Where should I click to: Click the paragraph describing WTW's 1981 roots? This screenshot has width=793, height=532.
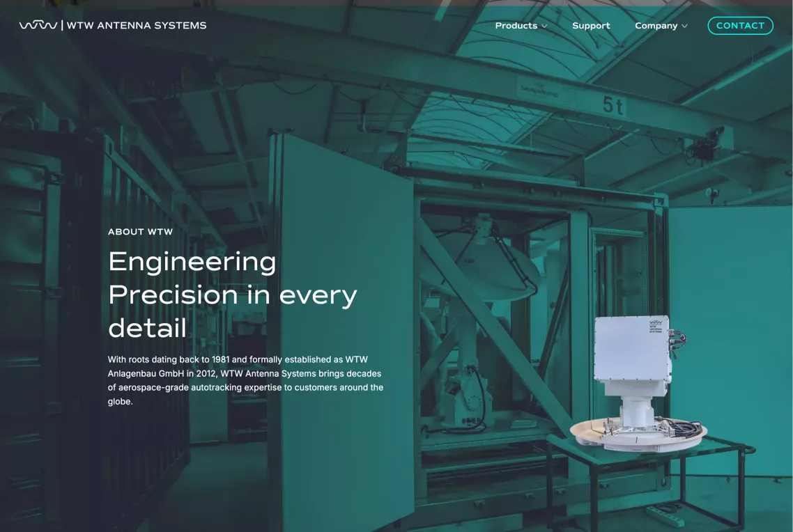(x=245, y=380)
